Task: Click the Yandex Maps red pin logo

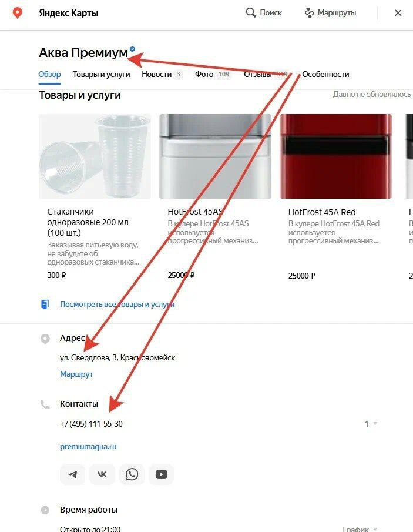Action: tap(17, 13)
